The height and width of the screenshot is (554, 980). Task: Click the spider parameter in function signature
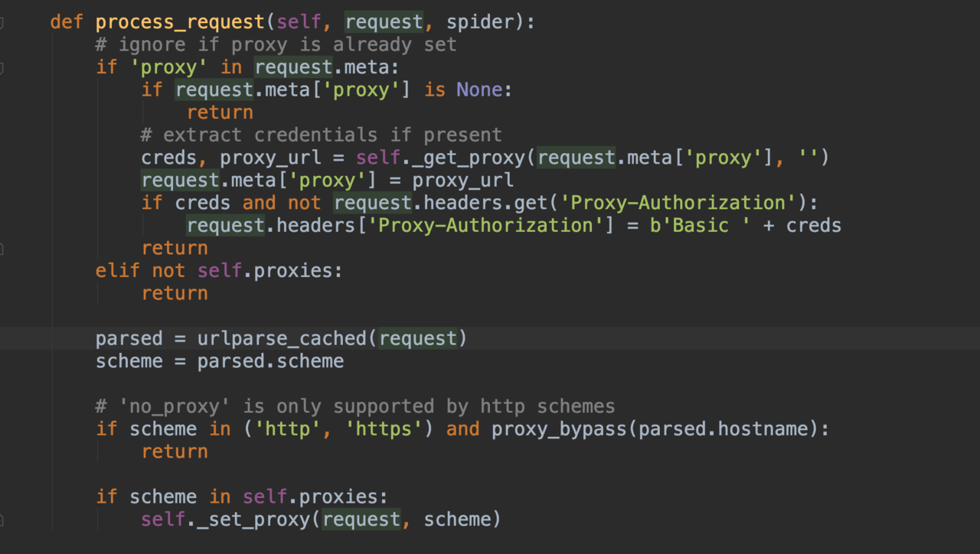(480, 22)
